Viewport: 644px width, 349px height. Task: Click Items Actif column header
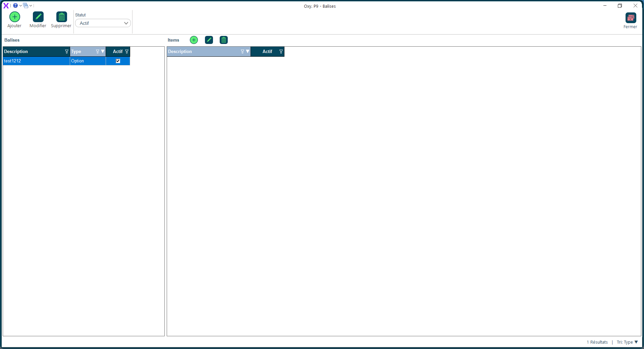[x=267, y=51]
